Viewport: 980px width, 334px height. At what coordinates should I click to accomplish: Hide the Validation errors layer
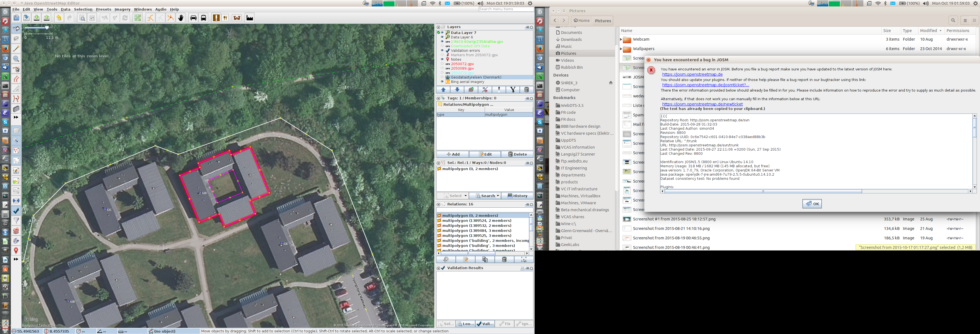[x=442, y=51]
